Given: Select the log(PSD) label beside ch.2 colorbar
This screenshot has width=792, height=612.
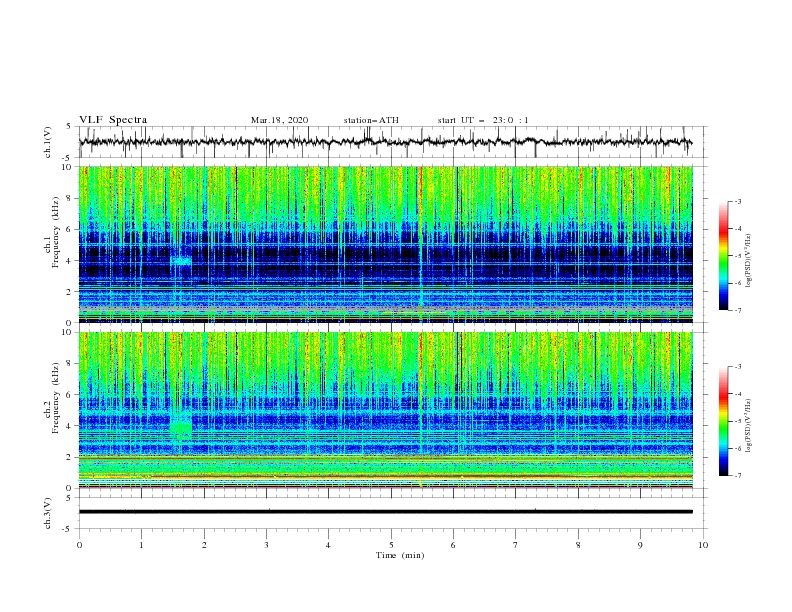Looking at the screenshot, I should click(x=749, y=425).
